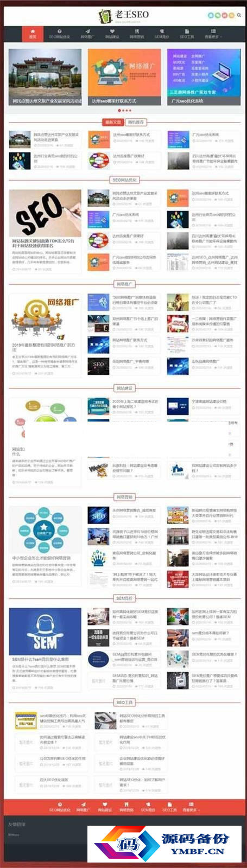Click the SEM竞价 section heading link

click(x=124, y=598)
